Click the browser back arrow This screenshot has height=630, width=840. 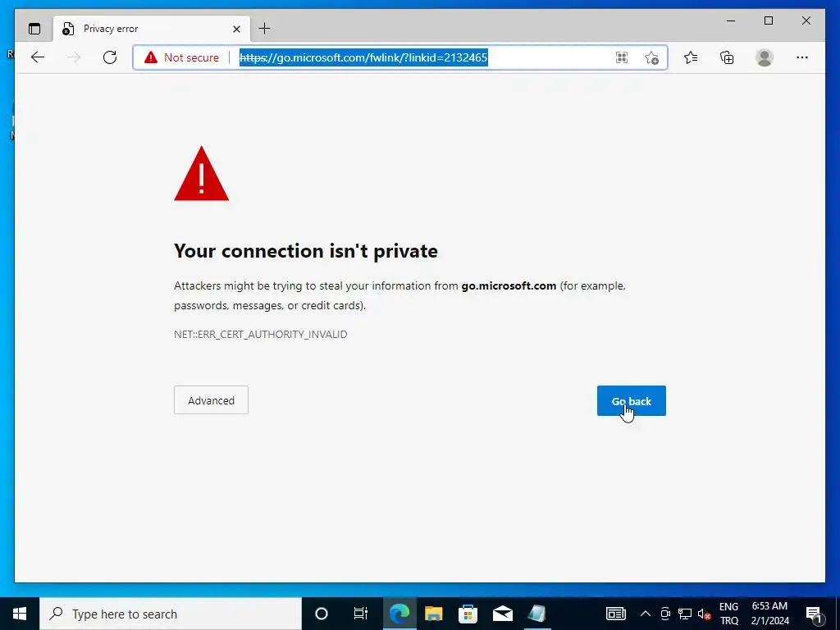38,57
